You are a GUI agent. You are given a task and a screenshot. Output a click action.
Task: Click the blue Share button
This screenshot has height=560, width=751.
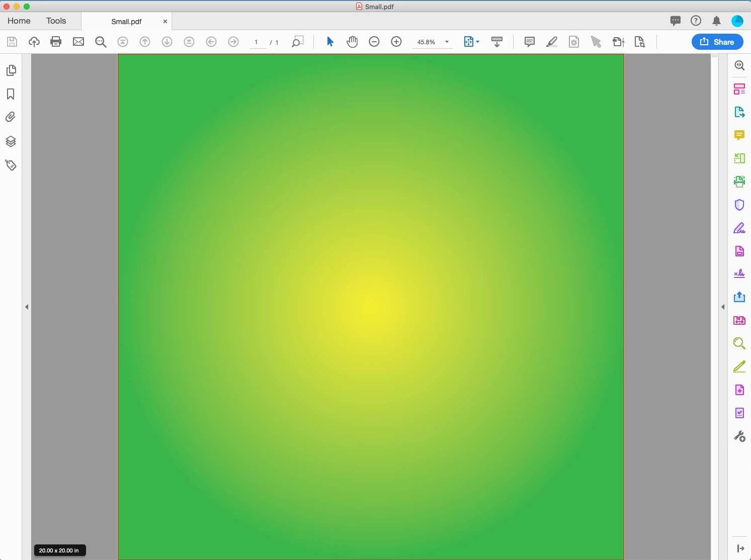[717, 42]
